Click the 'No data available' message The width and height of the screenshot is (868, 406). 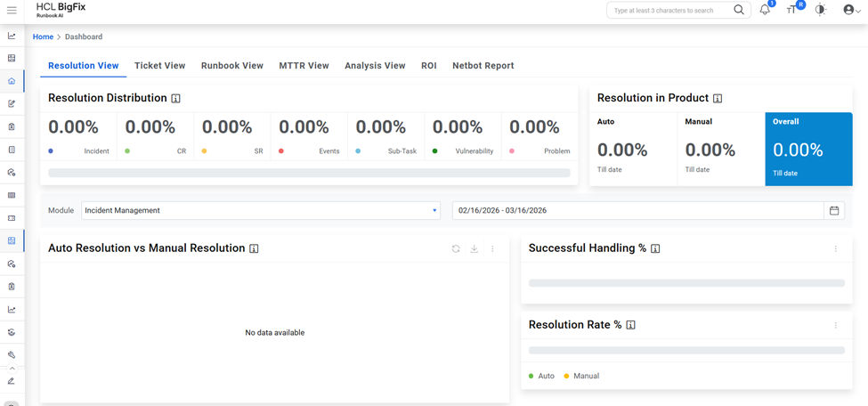[274, 333]
